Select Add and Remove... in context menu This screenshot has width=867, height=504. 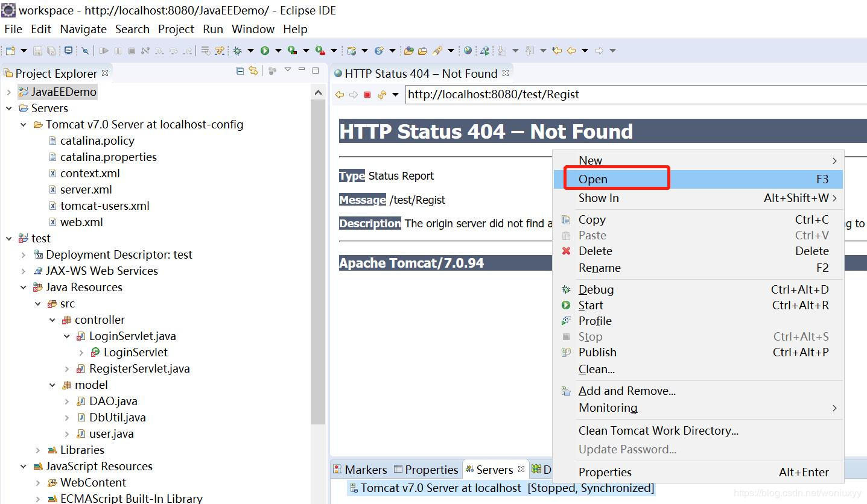698,391
